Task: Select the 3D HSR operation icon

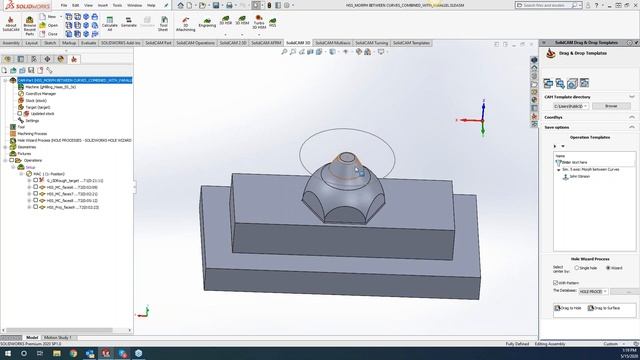Action: coord(226,21)
